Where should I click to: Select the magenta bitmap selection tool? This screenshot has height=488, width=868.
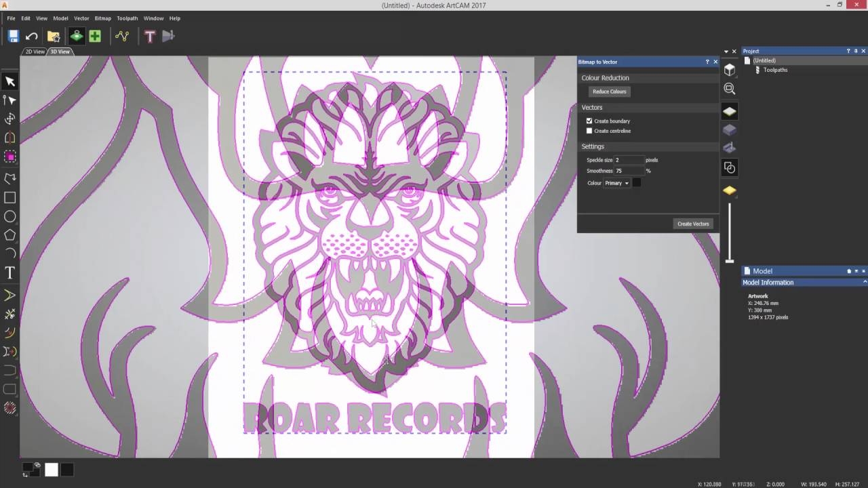tap(10, 157)
